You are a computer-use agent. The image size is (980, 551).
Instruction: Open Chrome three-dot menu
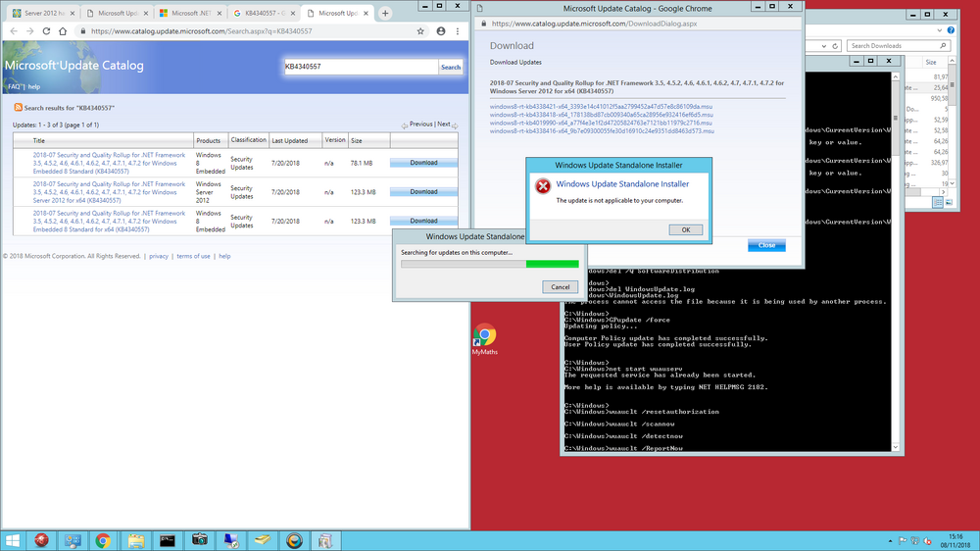[x=458, y=30]
